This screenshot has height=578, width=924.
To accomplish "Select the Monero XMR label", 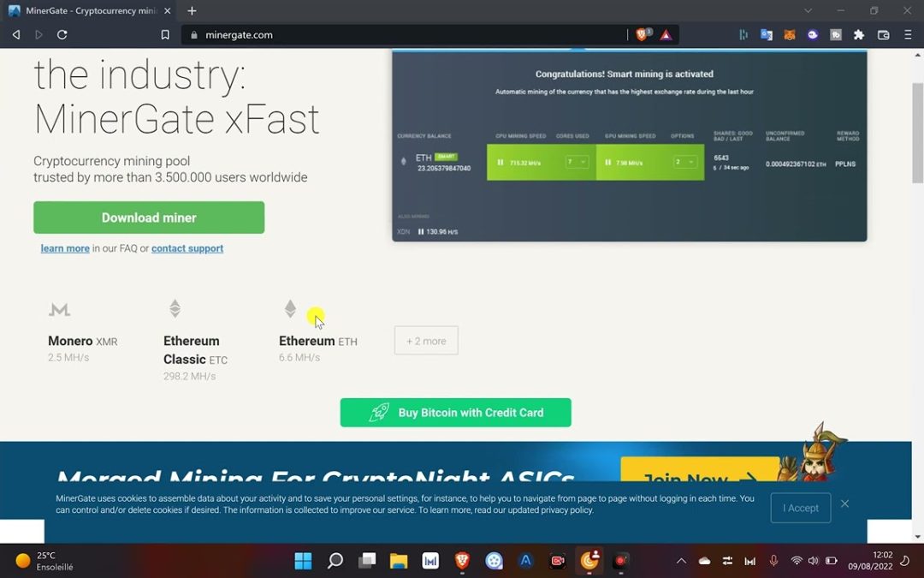I will [x=82, y=341].
